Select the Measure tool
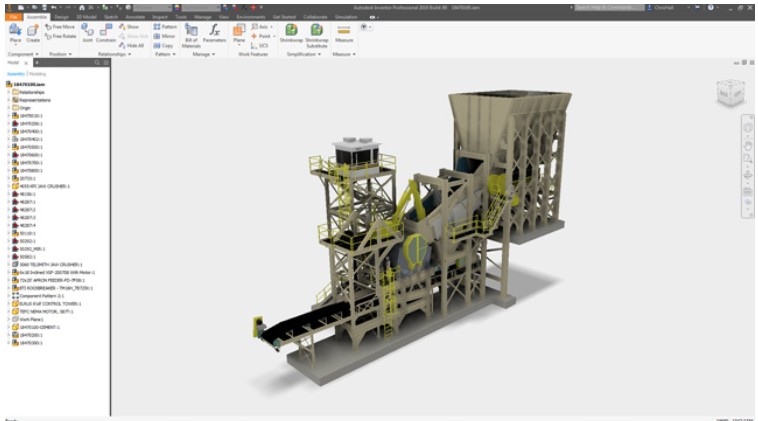Viewport: 758px width, 421px height. click(x=344, y=34)
